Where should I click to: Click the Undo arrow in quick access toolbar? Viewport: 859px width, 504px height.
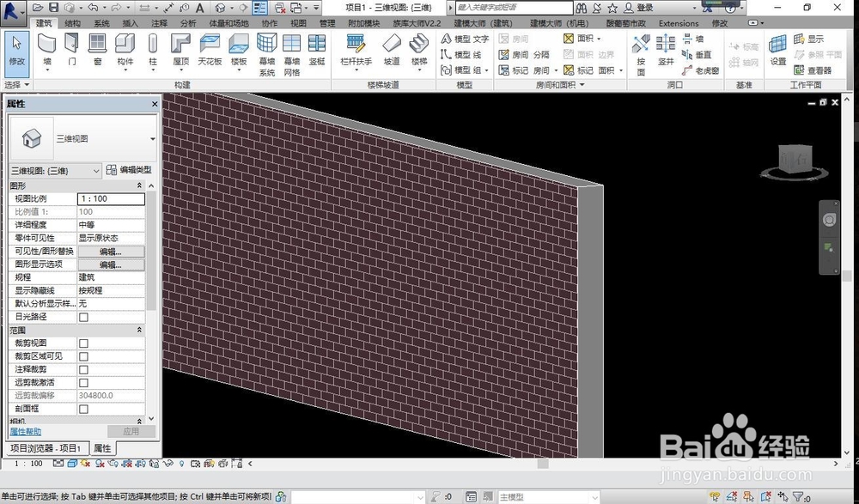93,8
